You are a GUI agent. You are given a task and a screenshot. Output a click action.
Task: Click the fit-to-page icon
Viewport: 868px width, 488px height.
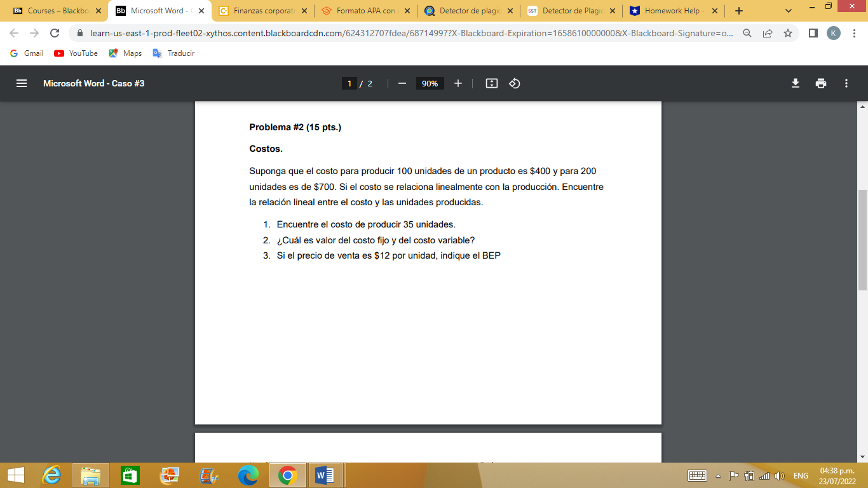[491, 83]
